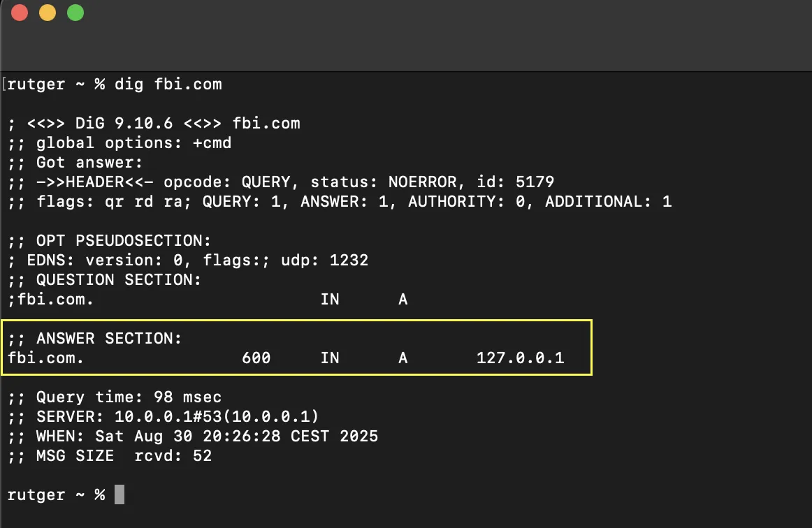Click the ";; ANSWER SECTION:" heading

pyautogui.click(x=95, y=339)
